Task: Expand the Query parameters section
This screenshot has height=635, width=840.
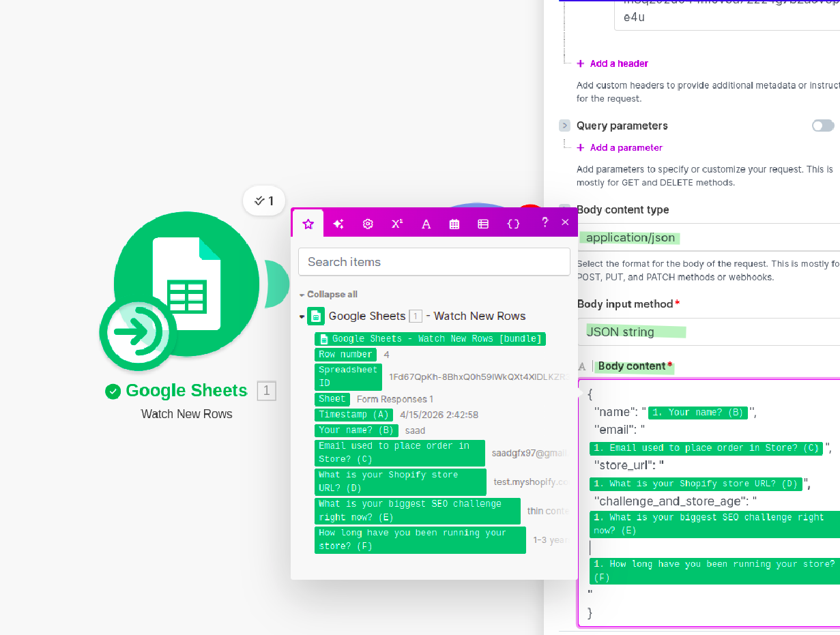Action: pyautogui.click(x=564, y=125)
